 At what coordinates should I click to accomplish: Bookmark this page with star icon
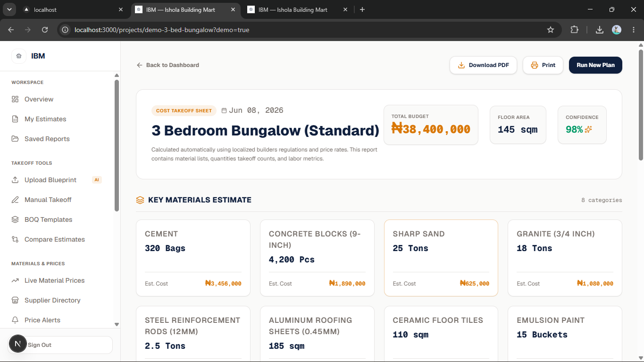click(x=551, y=30)
